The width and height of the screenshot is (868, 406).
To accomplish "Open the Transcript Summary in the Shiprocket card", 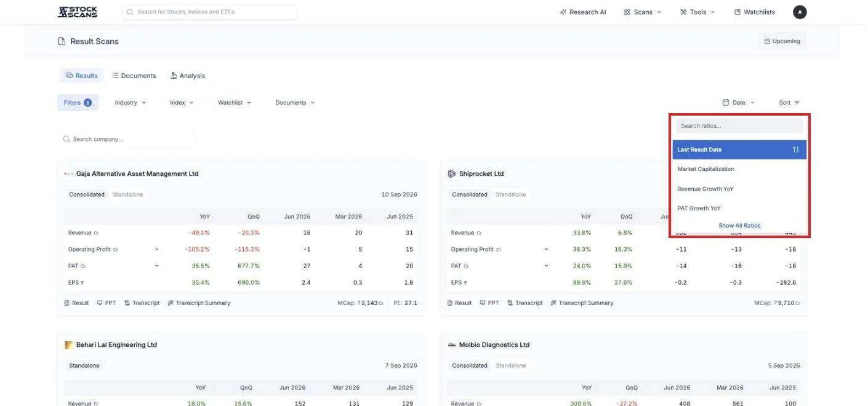I will (582, 303).
